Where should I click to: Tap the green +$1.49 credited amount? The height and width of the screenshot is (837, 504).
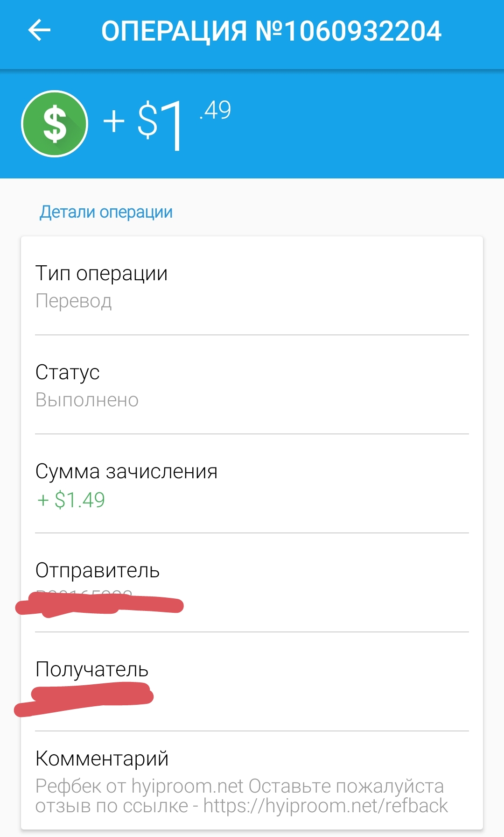coord(71,500)
